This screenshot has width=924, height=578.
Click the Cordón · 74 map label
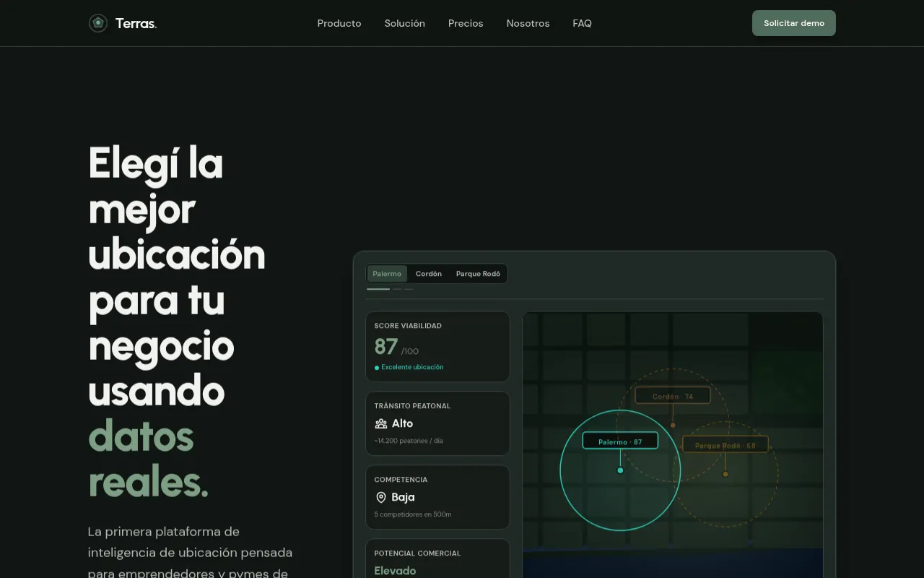click(x=673, y=396)
